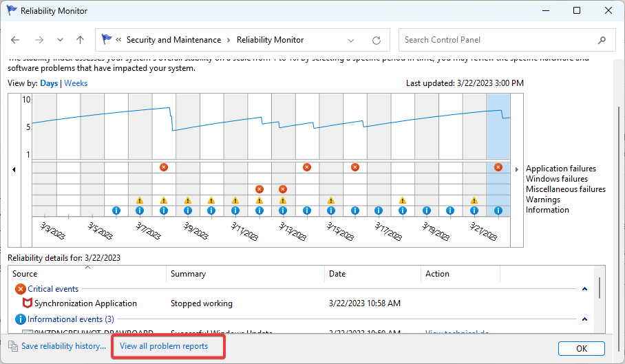Sort details by the Summary column header

pos(189,274)
